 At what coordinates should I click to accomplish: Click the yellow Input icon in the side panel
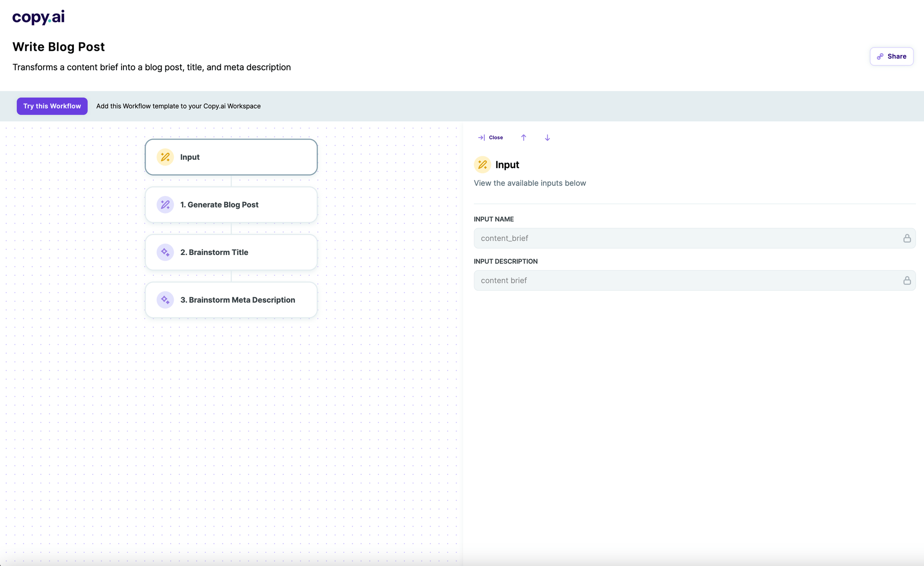[482, 164]
